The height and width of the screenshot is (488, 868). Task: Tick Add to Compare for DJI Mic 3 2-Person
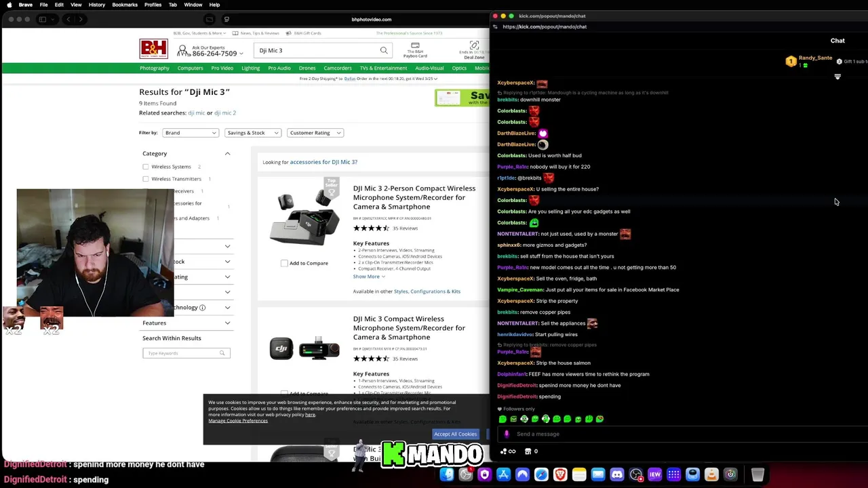(284, 263)
